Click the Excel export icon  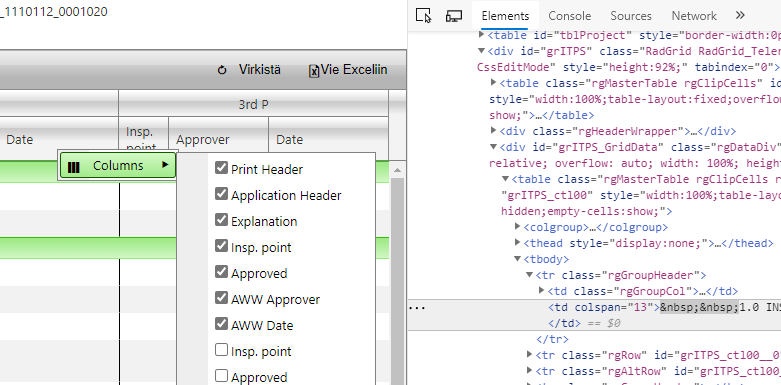coord(314,71)
